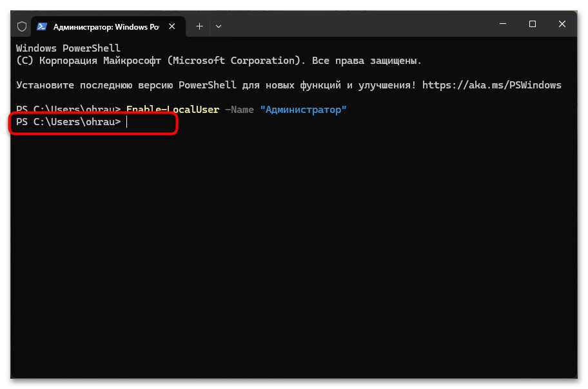The width and height of the screenshot is (588, 389).
Task: Open the https://aka.ms/PSWindows link
Action: (492, 85)
